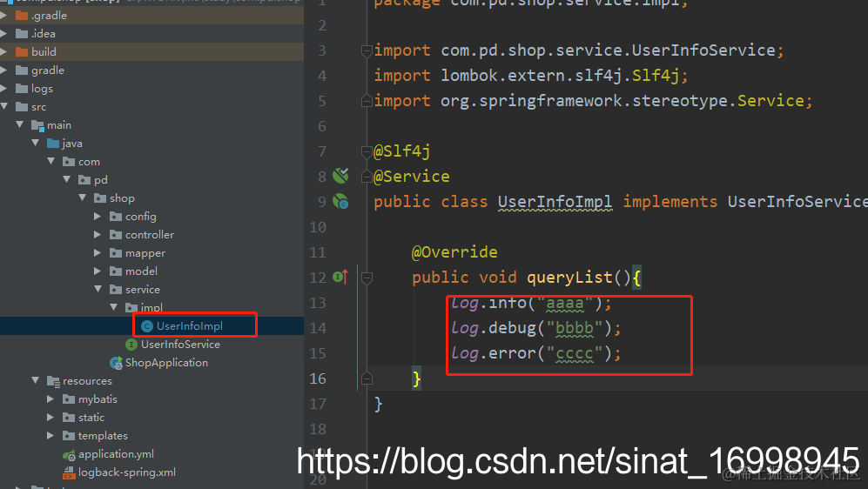The width and height of the screenshot is (868, 489).
Task: Select the pd package row
Action: [x=151, y=180]
